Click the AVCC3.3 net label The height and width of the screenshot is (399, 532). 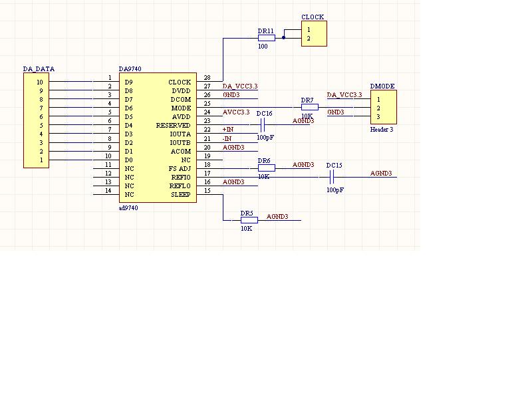[x=236, y=112]
